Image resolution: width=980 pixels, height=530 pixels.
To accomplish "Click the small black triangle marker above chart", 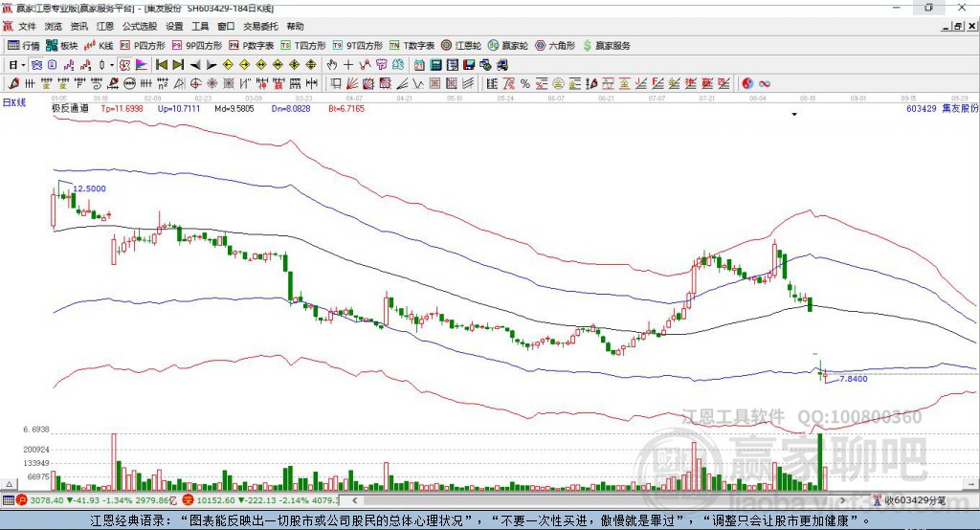I will click(794, 115).
